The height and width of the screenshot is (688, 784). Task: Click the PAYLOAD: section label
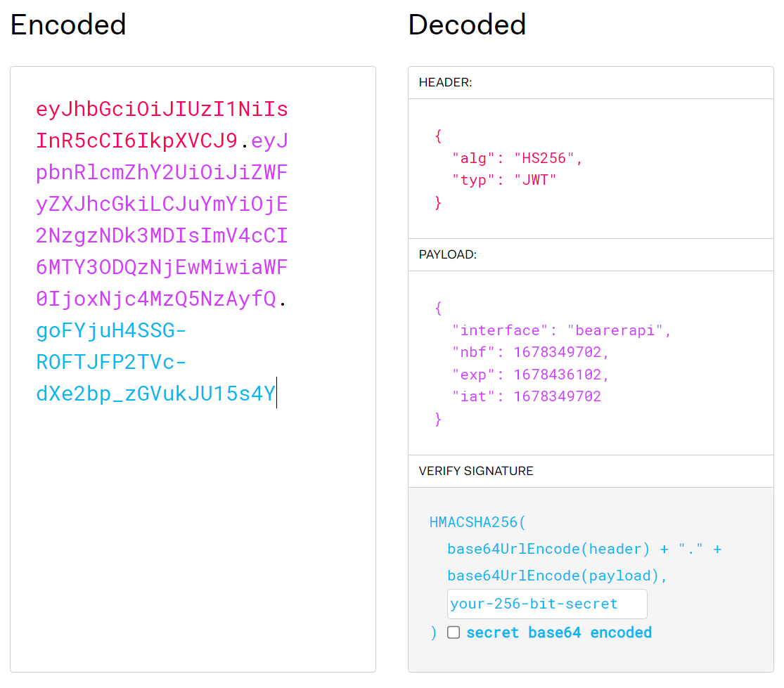coord(447,254)
